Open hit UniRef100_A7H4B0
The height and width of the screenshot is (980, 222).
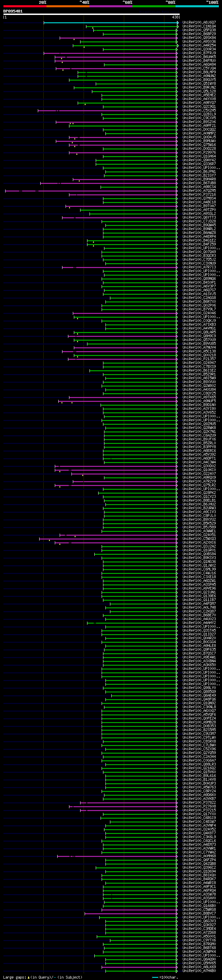[x=199, y=971]
